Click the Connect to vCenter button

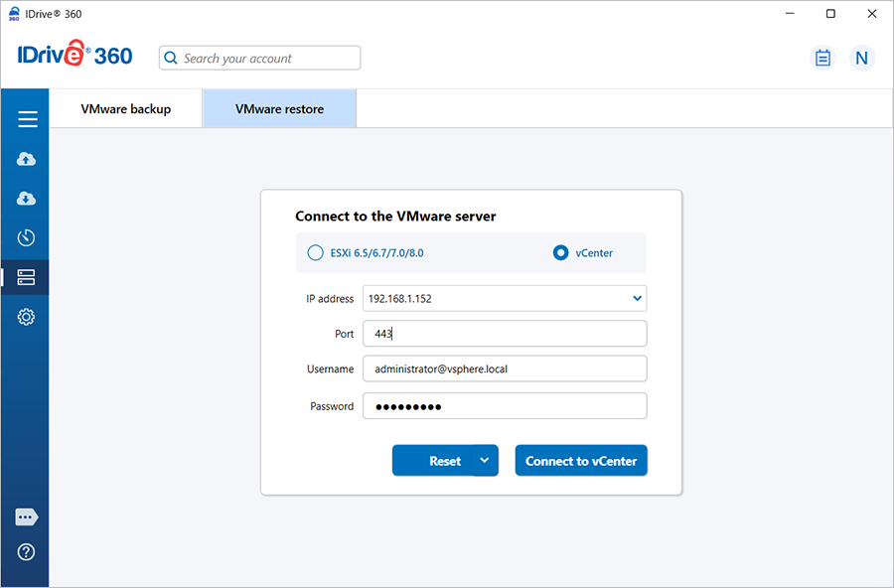tap(581, 461)
